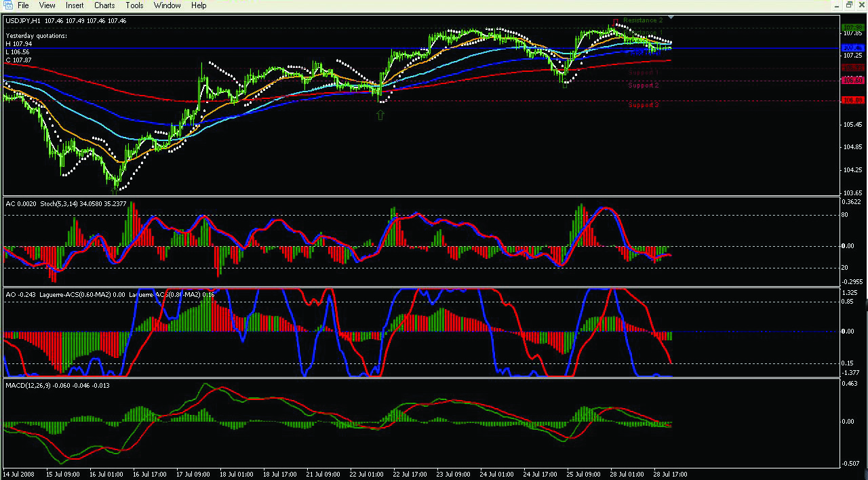This screenshot has width=868, height=480.
Task: Click the 105.45 price scale value
Action: (852, 125)
